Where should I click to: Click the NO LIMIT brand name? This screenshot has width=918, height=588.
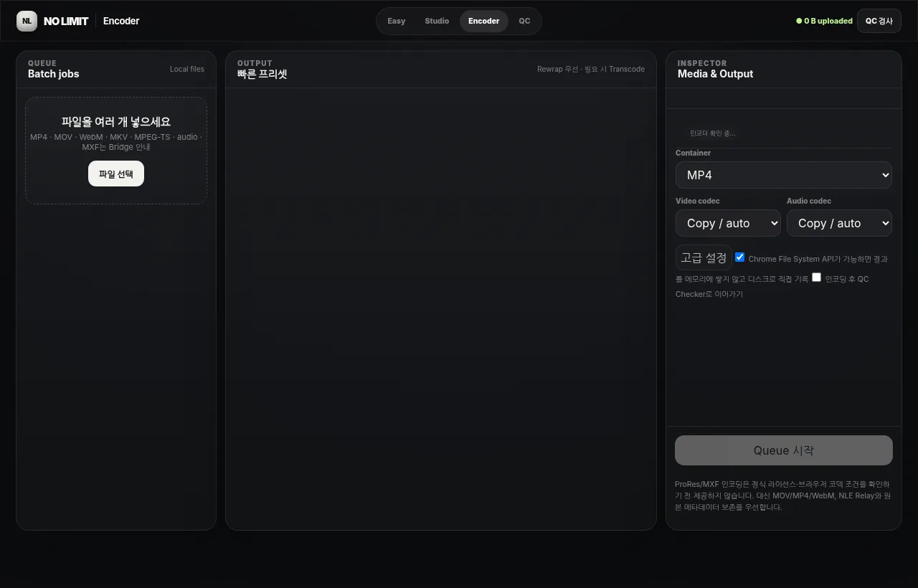tap(66, 22)
